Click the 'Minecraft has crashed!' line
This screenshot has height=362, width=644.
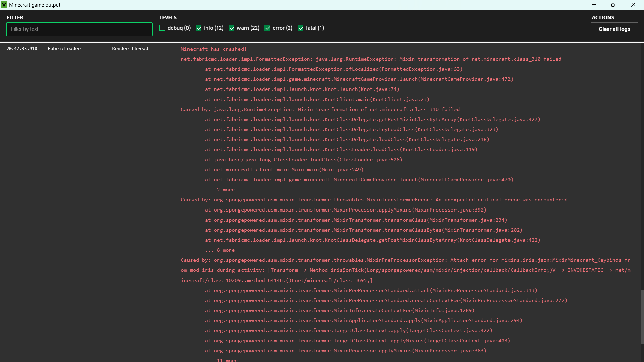click(x=214, y=49)
